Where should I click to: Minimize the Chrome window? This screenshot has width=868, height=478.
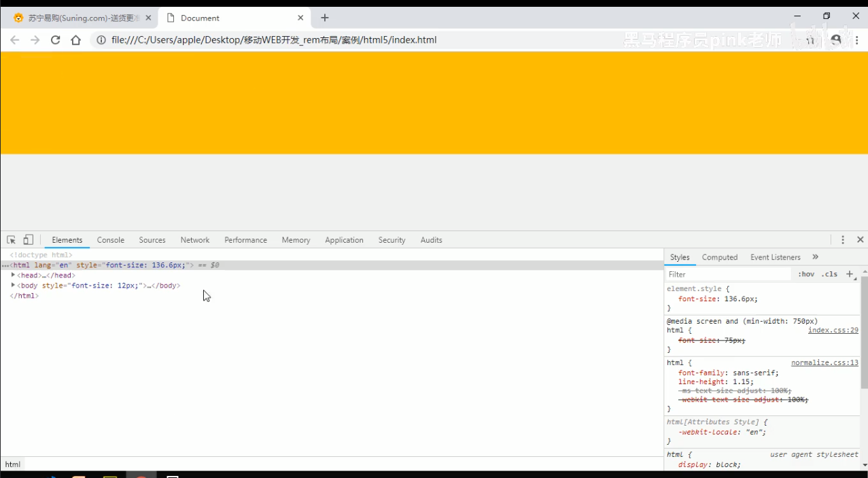pyautogui.click(x=797, y=16)
